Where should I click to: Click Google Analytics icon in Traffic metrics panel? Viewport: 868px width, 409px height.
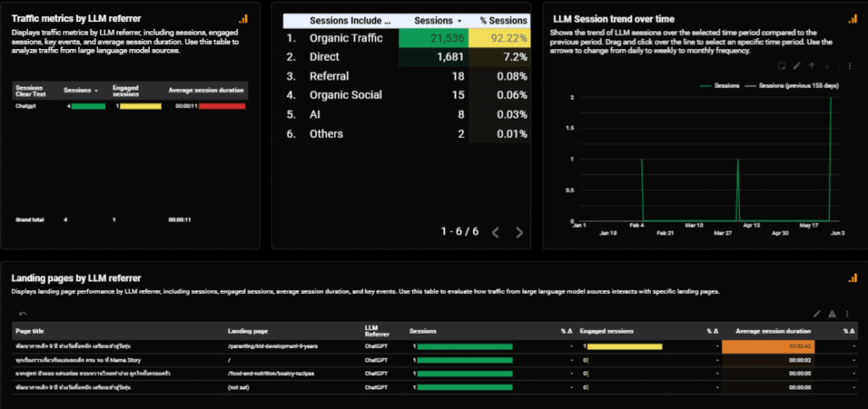coord(243,19)
